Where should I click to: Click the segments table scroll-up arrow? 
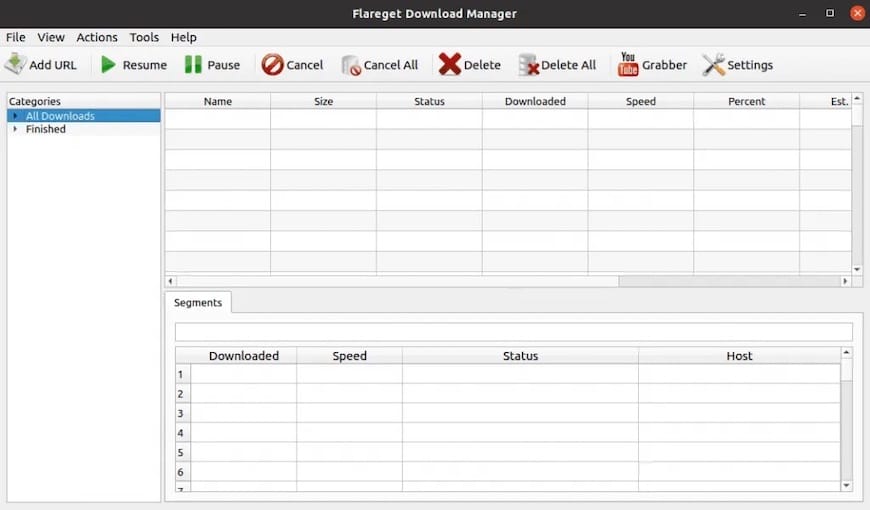tap(846, 352)
